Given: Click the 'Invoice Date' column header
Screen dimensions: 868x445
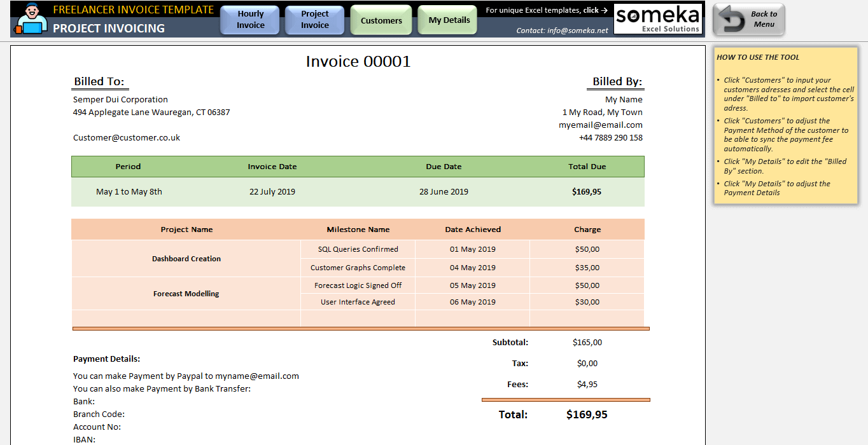Looking at the screenshot, I should pos(272,167).
